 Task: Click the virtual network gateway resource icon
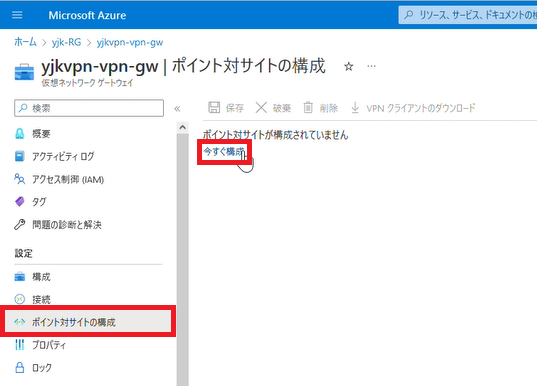coord(24,72)
